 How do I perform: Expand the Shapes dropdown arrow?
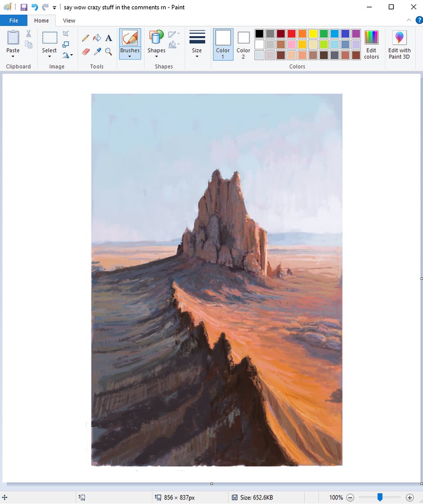[156, 57]
